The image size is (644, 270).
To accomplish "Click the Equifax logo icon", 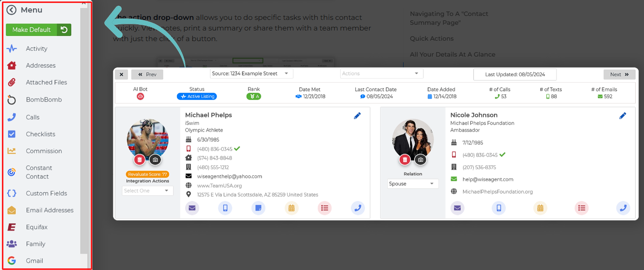I will pos(12,227).
